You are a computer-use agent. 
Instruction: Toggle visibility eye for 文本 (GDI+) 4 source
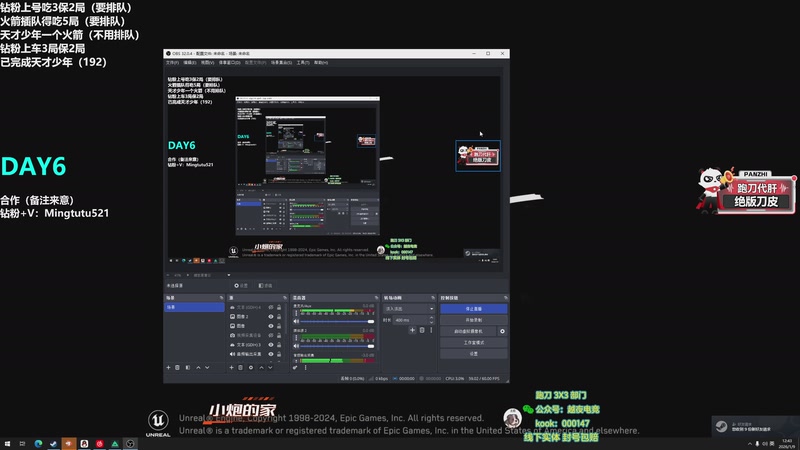pos(271,307)
